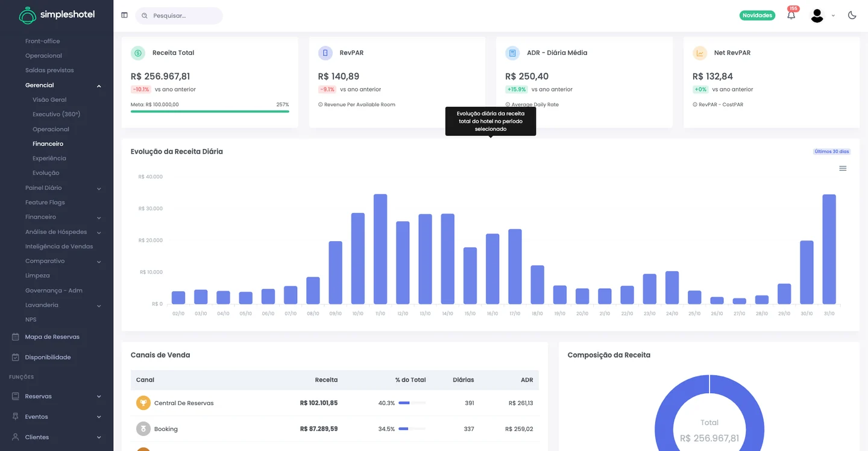
Task: Focus the Pesquisar search field
Action: click(179, 16)
